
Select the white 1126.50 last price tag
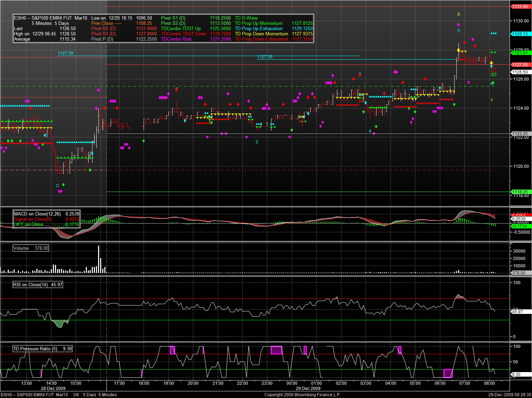pyautogui.click(x=520, y=72)
